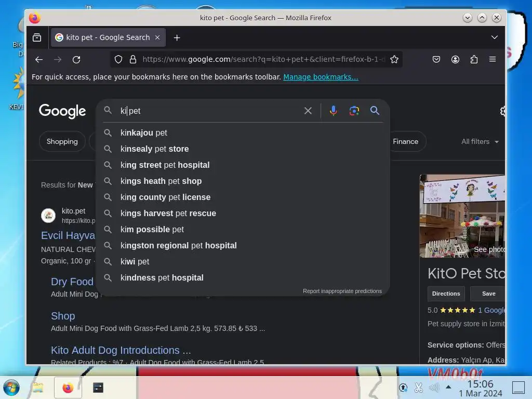Expand the list all tabs chevron
Image resolution: width=532 pixels, height=399 pixels.
[495, 37]
